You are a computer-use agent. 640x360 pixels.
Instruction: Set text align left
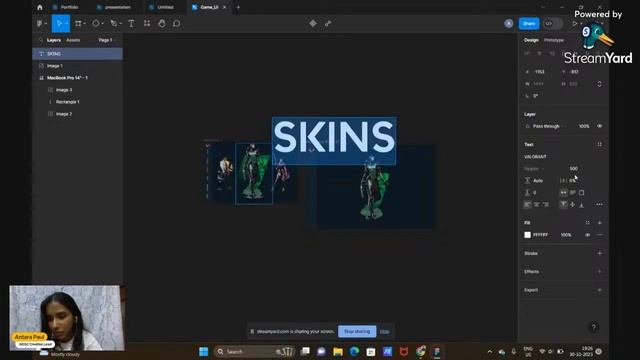[527, 204]
